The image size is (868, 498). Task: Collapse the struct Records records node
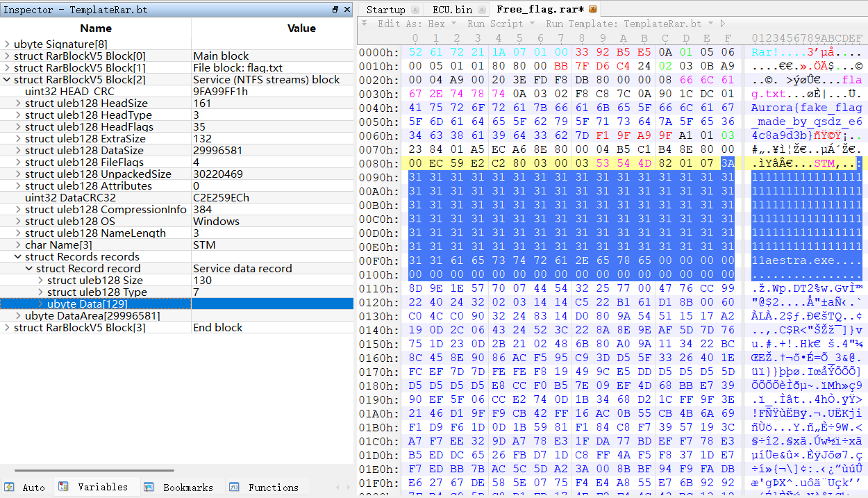coord(18,257)
